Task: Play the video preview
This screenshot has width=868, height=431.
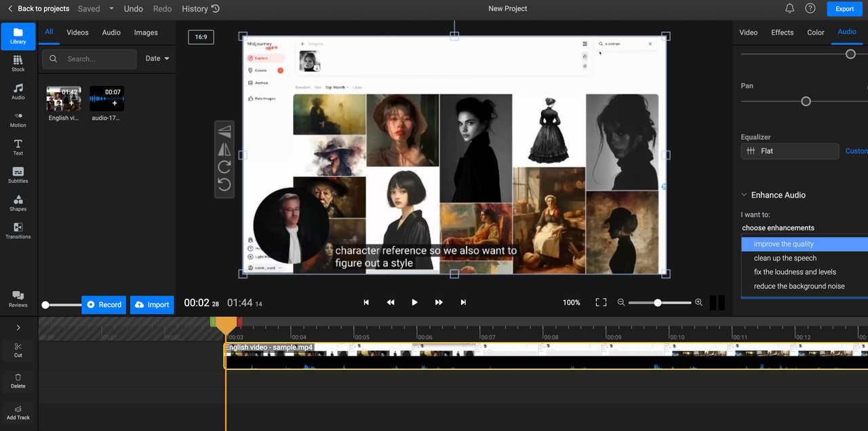Action: pyautogui.click(x=414, y=302)
